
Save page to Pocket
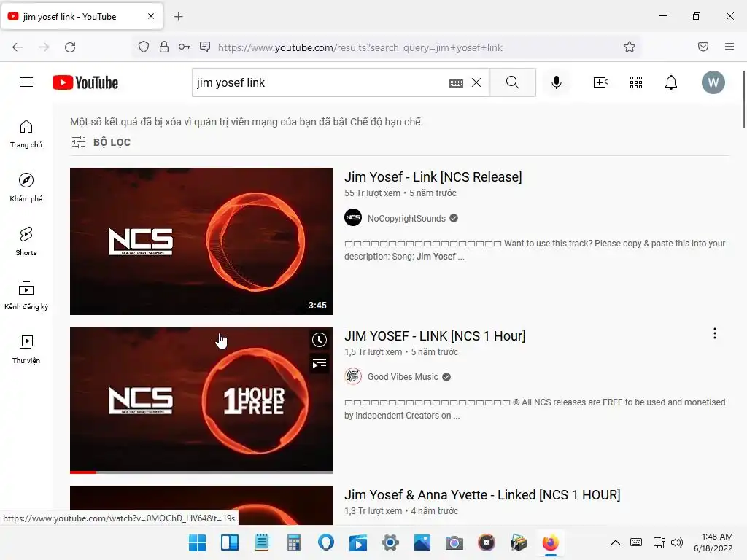click(x=703, y=47)
